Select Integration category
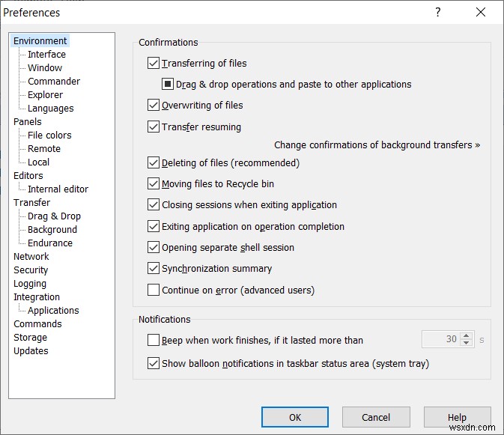Image resolution: width=504 pixels, height=435 pixels. click(x=37, y=297)
